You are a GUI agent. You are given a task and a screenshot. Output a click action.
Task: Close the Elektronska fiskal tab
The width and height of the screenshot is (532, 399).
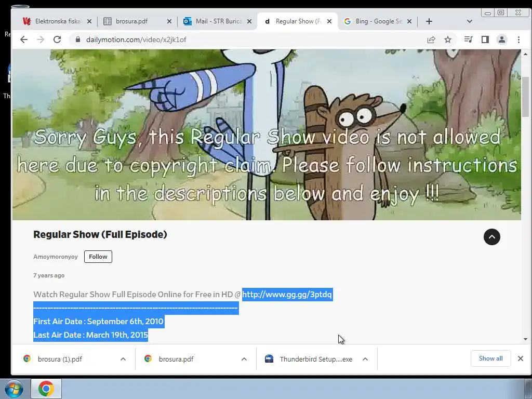[x=89, y=21]
